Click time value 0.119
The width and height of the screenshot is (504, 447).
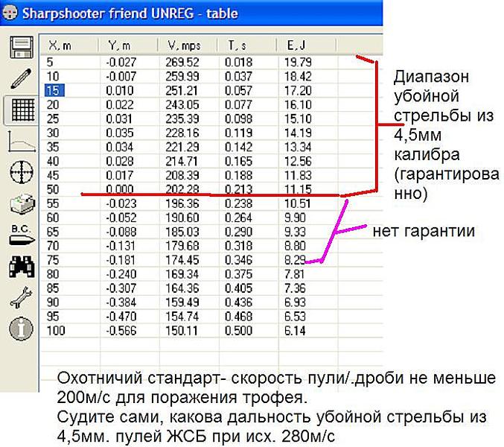(238, 133)
